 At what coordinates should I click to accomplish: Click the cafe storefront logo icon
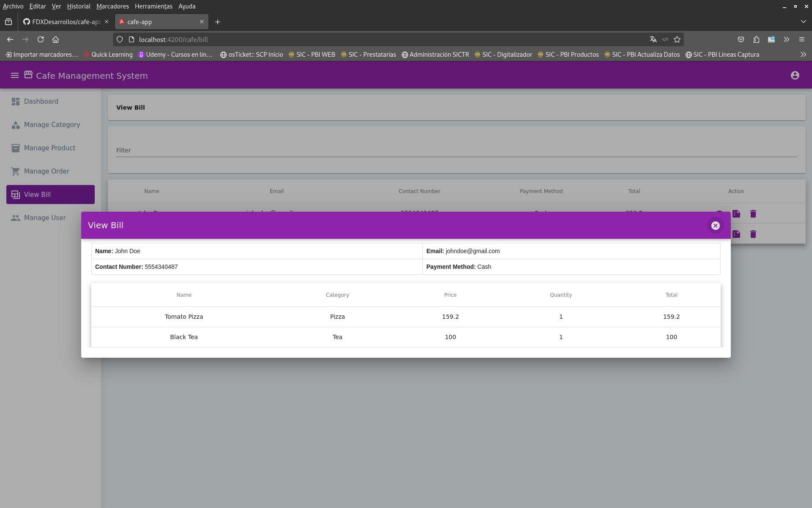click(x=28, y=75)
